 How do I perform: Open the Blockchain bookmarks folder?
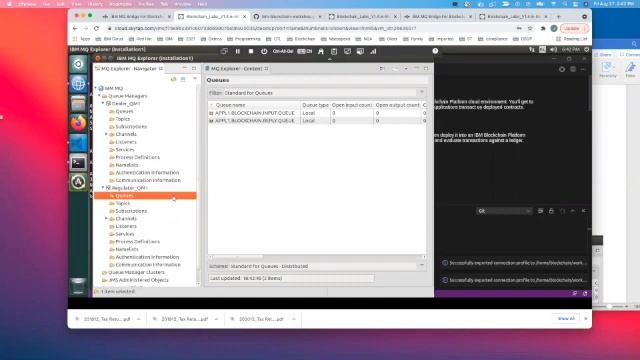point(302,39)
